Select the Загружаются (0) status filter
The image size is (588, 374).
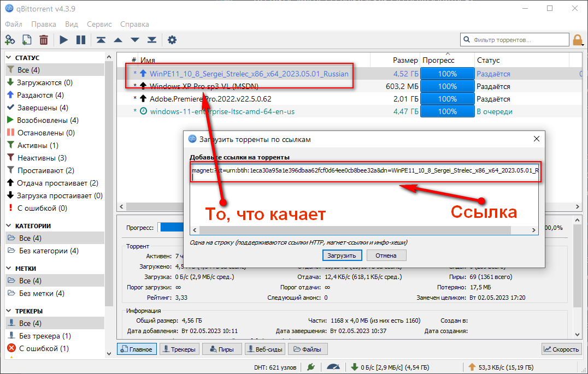tap(55, 82)
